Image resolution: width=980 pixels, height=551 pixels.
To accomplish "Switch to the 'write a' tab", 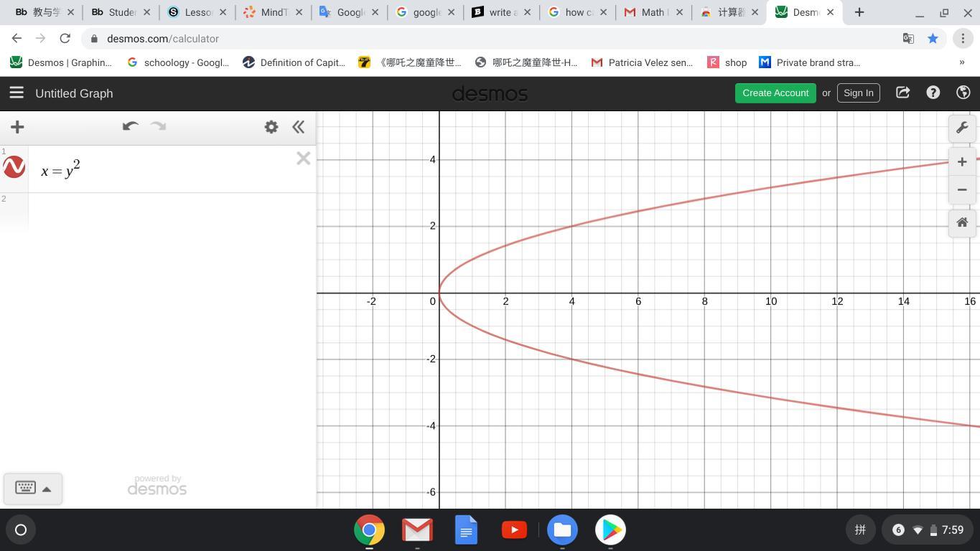I will (x=500, y=12).
